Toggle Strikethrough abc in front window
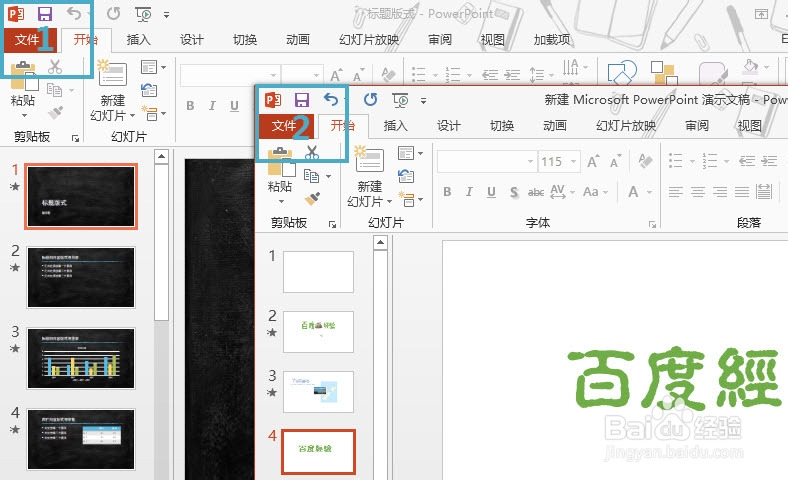The width and height of the screenshot is (788, 480). [x=536, y=192]
